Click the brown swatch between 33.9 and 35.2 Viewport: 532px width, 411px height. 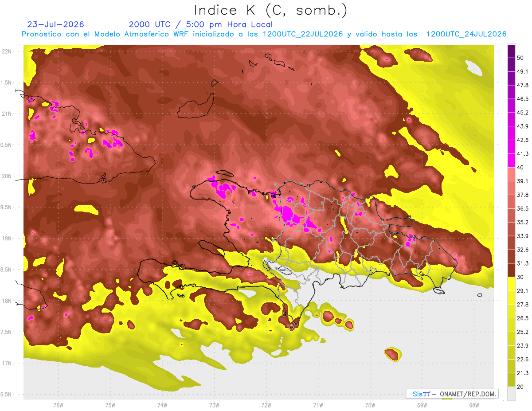pyautogui.click(x=511, y=229)
